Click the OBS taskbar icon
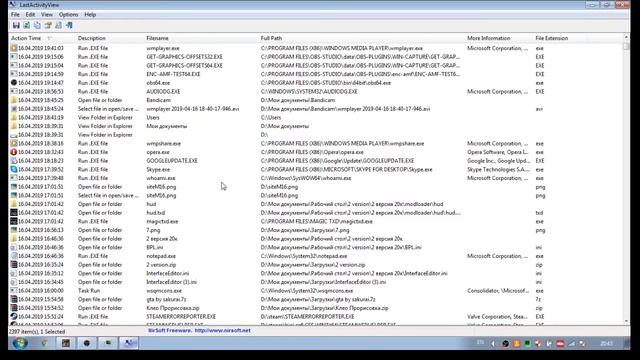This screenshot has height=360, width=640. (x=87, y=343)
